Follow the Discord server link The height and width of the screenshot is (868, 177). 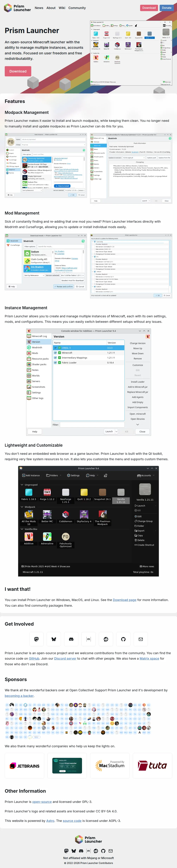65,658
